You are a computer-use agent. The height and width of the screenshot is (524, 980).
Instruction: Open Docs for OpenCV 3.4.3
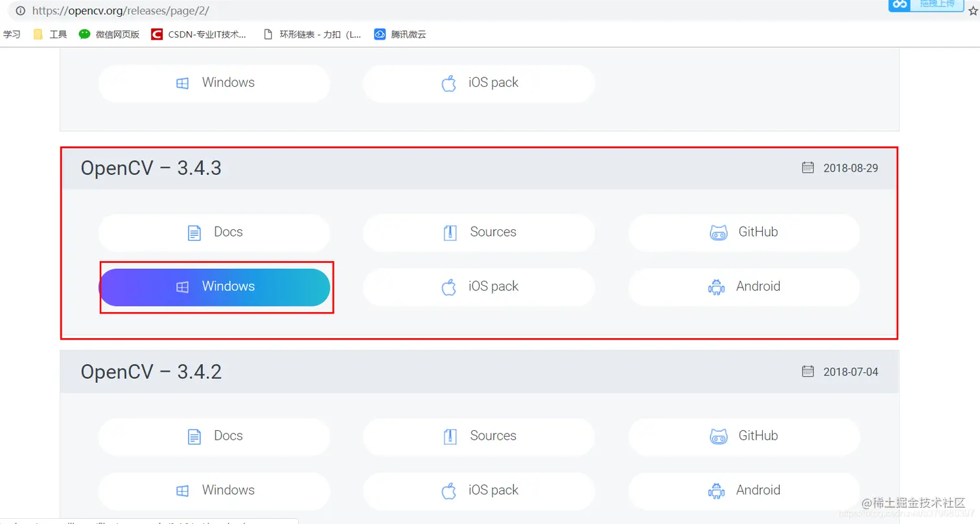[x=215, y=233]
